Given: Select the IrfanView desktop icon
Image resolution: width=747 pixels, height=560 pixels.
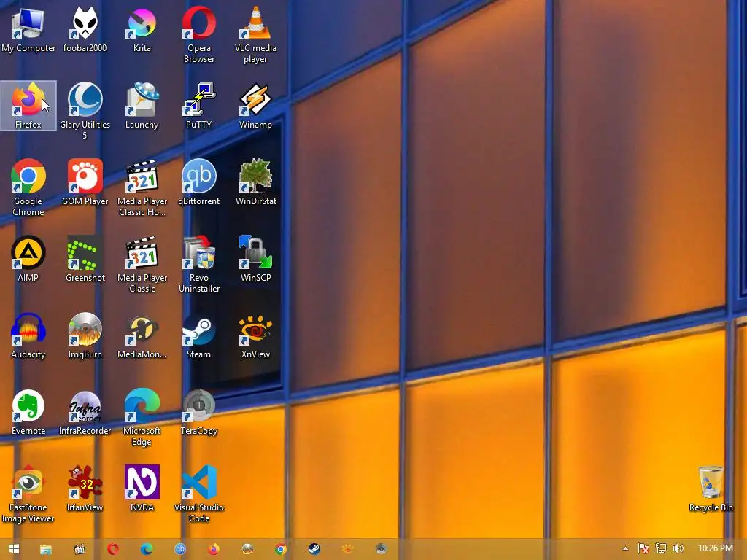Looking at the screenshot, I should point(85,489).
